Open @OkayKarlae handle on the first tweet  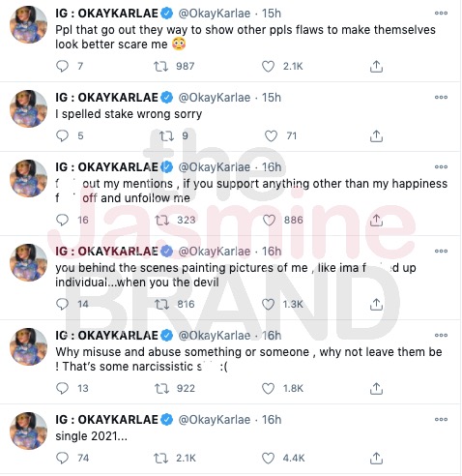pos(215,14)
